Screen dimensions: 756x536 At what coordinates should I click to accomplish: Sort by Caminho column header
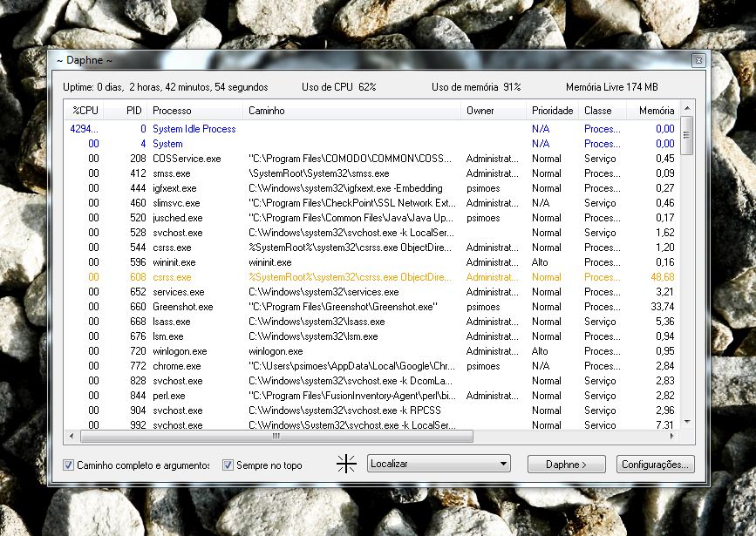click(352, 111)
